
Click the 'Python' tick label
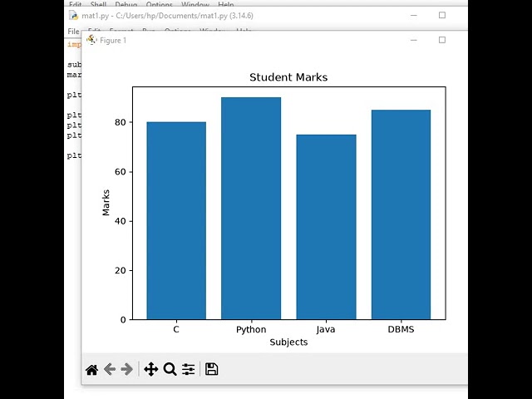(251, 330)
